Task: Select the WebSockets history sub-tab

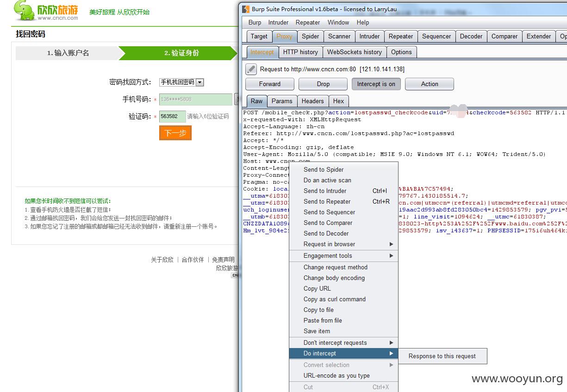Action: [x=355, y=52]
